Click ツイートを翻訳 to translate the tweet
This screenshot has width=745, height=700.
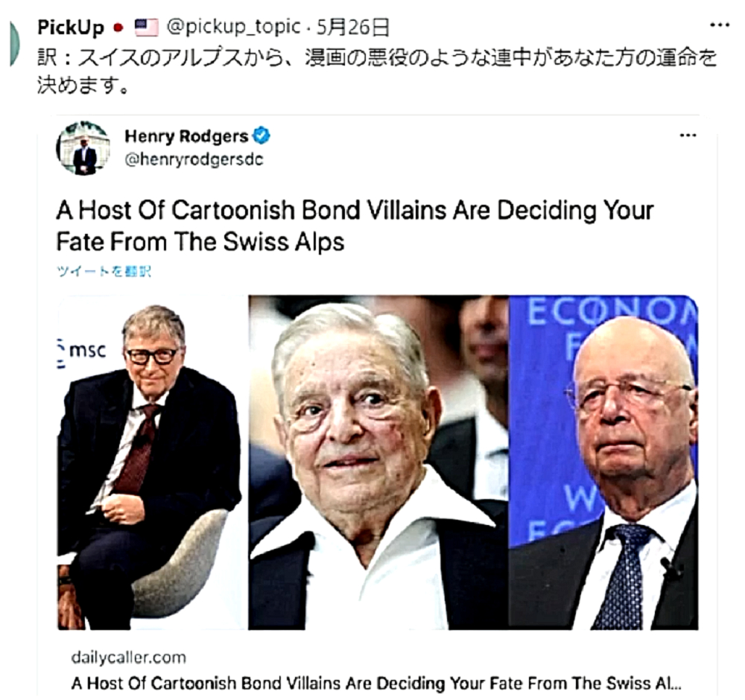point(104,271)
